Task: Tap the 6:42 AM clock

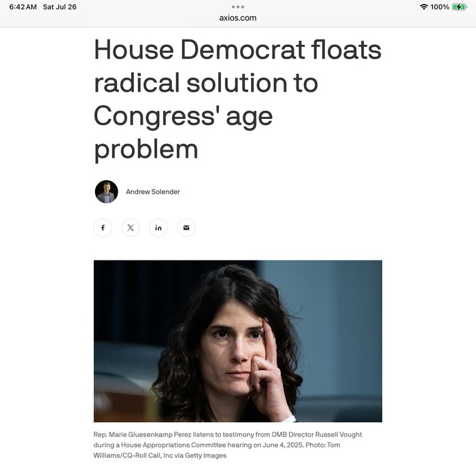Action: (x=22, y=7)
